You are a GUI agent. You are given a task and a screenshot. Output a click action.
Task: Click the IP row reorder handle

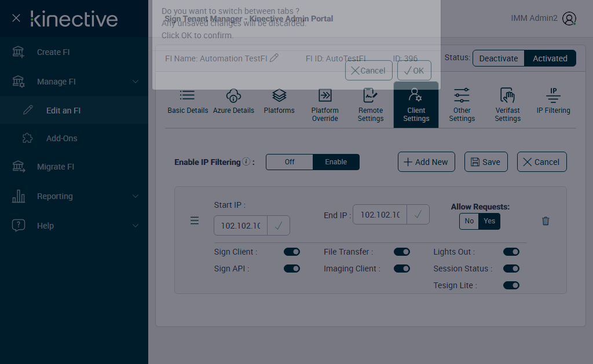click(x=195, y=220)
